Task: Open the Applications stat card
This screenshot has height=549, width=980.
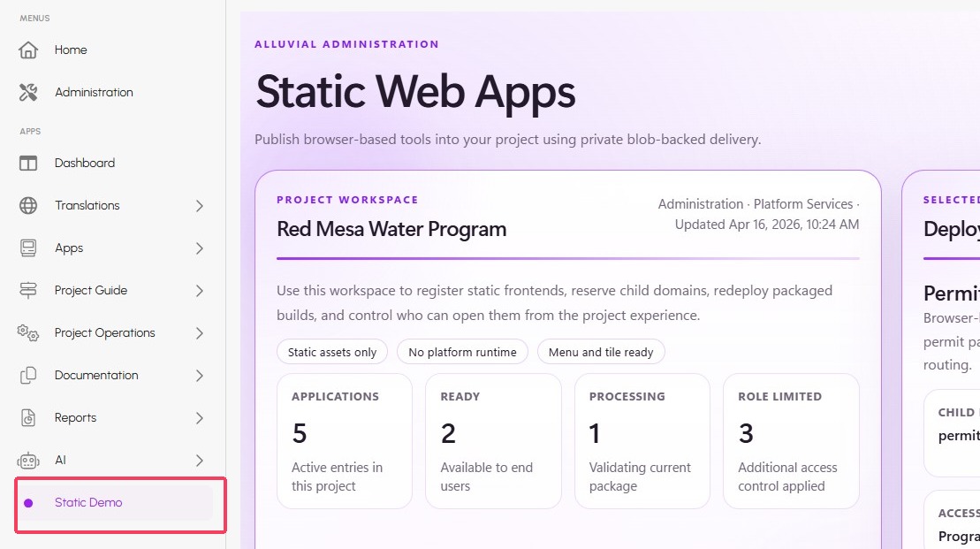Action: 344,441
